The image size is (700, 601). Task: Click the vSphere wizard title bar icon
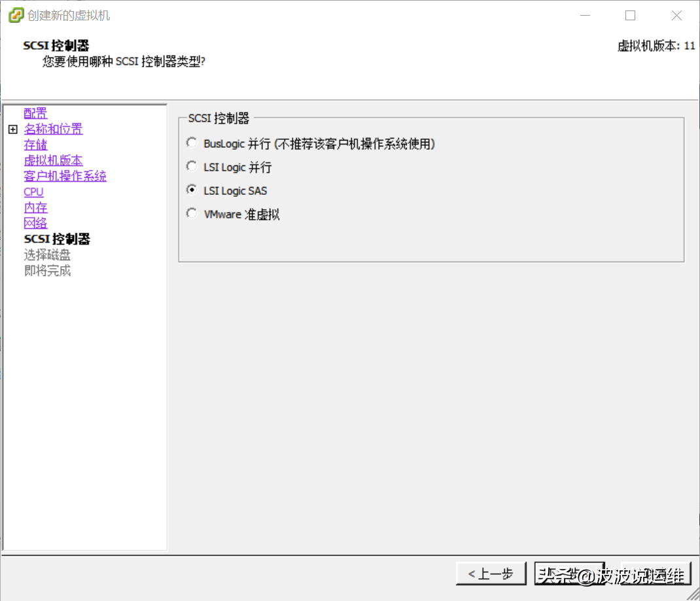pos(16,15)
